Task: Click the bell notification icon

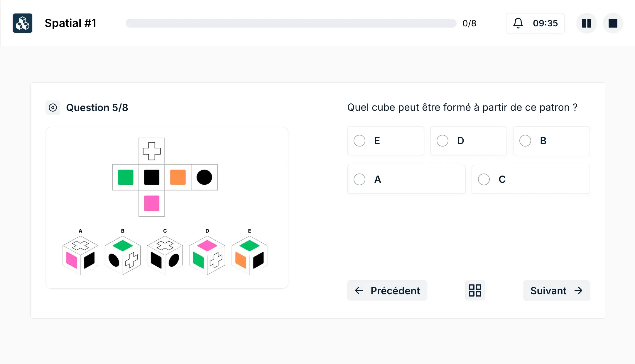Action: [518, 23]
